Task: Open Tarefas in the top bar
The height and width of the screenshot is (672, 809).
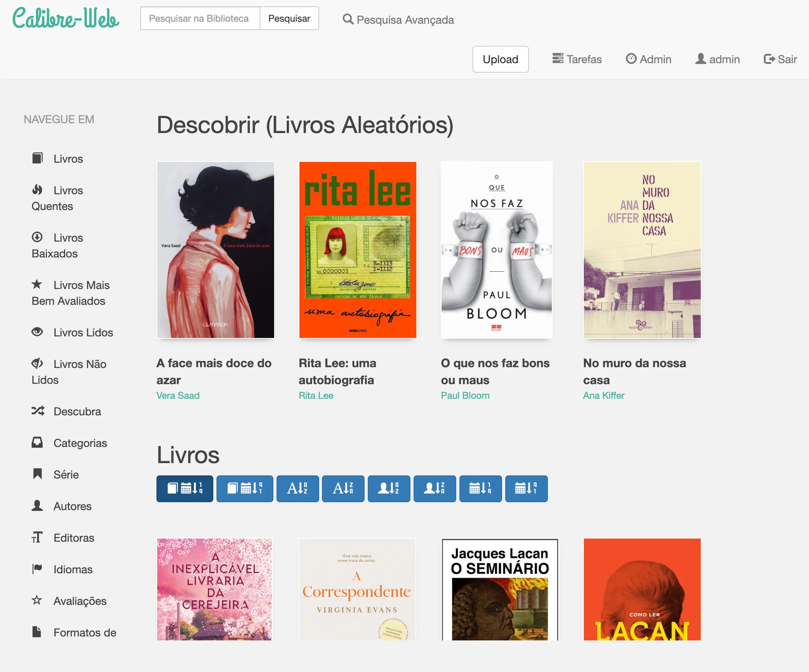Action: pos(577,59)
